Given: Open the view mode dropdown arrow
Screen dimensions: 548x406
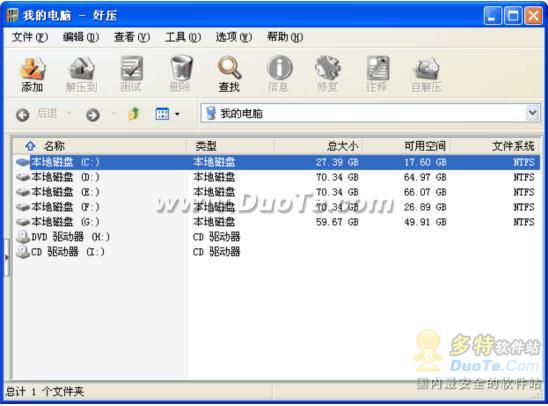Looking at the screenshot, I should [x=178, y=114].
